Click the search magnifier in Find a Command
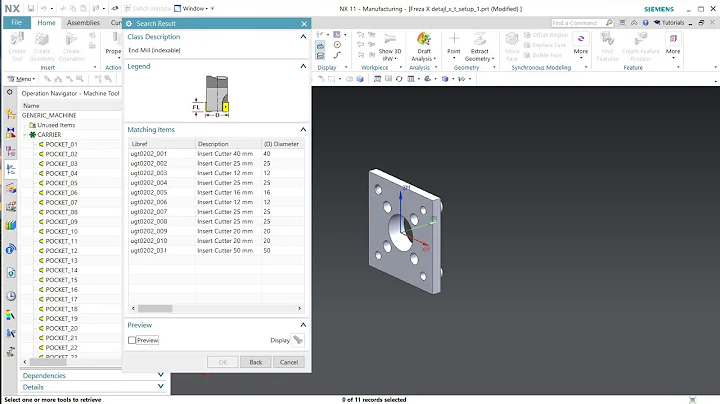 pyautogui.click(x=609, y=22)
